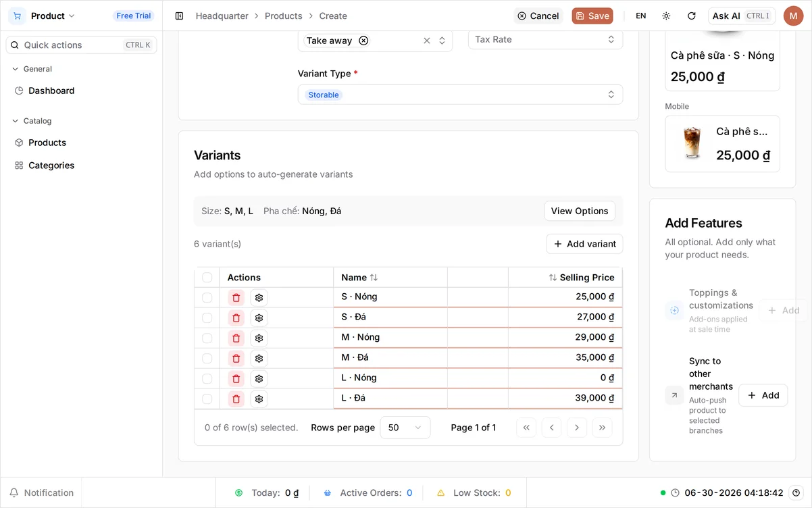Click the Active Orders status entry
Image resolution: width=812 pixels, height=508 pixels.
(x=367, y=493)
